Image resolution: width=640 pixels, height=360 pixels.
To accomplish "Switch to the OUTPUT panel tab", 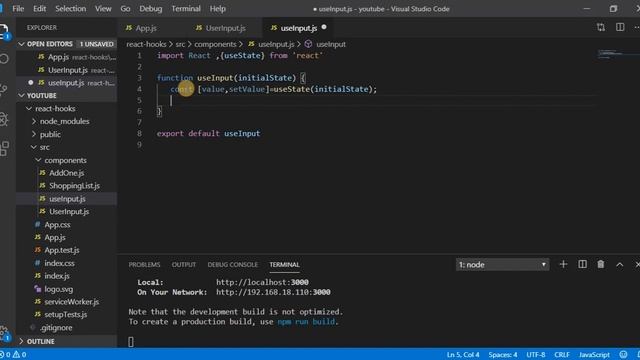I will tap(184, 264).
